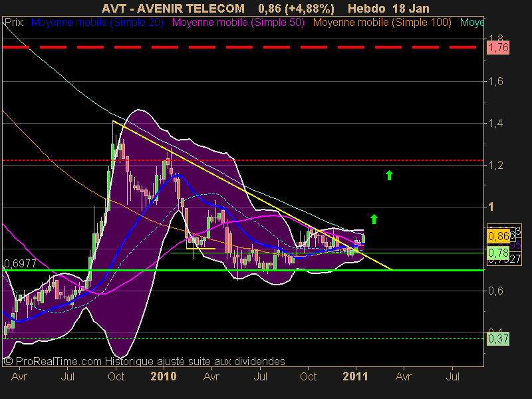Viewport: 532px width, 399px height.
Task: Click the ProRealTime.com copyright text
Action: [144, 361]
